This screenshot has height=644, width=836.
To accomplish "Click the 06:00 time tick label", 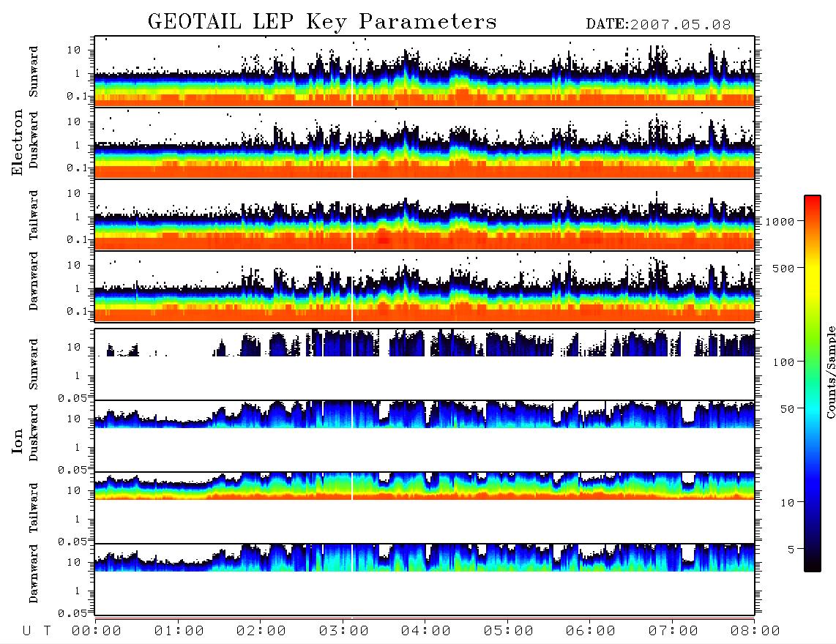I will click(590, 632).
